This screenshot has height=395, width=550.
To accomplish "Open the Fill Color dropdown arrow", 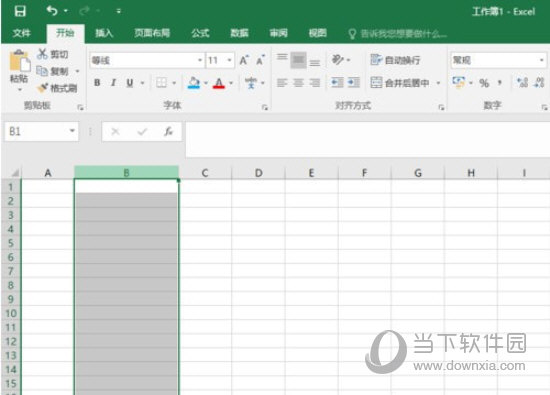I will tap(206, 83).
